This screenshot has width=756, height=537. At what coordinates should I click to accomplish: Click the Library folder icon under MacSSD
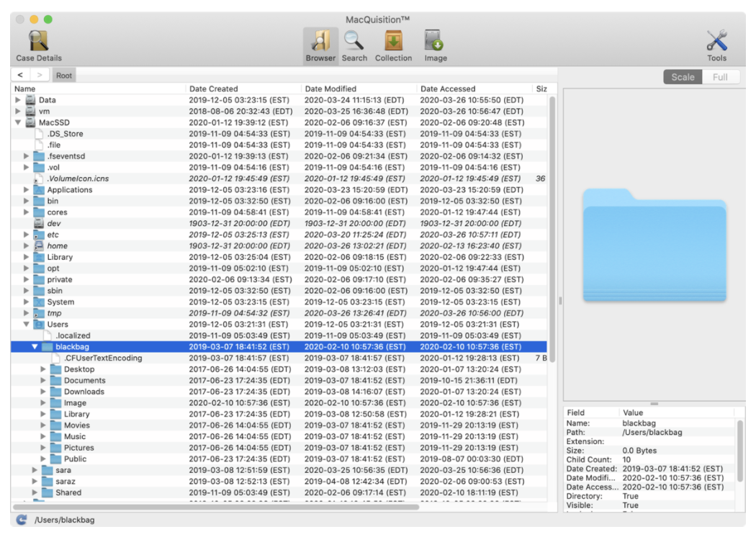click(x=39, y=257)
